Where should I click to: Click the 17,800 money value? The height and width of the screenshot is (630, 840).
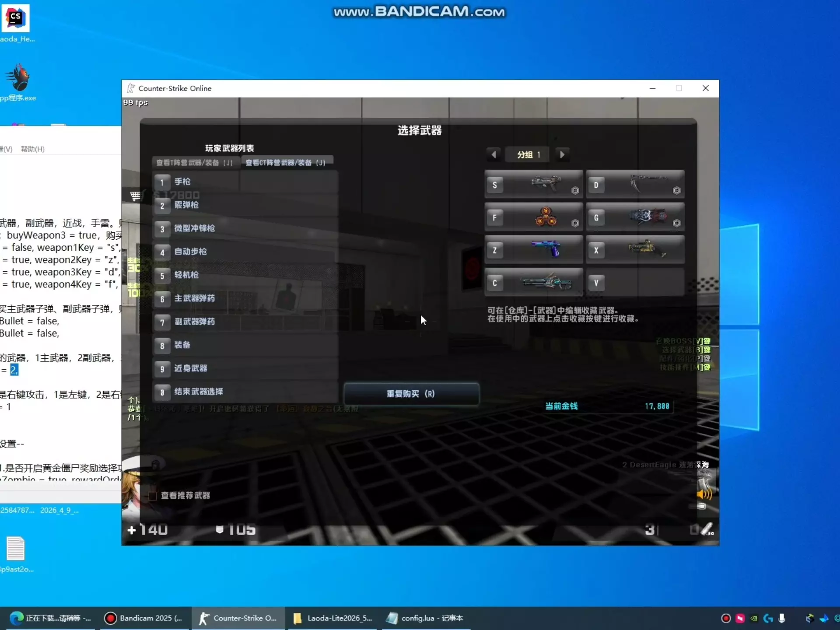coord(657,406)
